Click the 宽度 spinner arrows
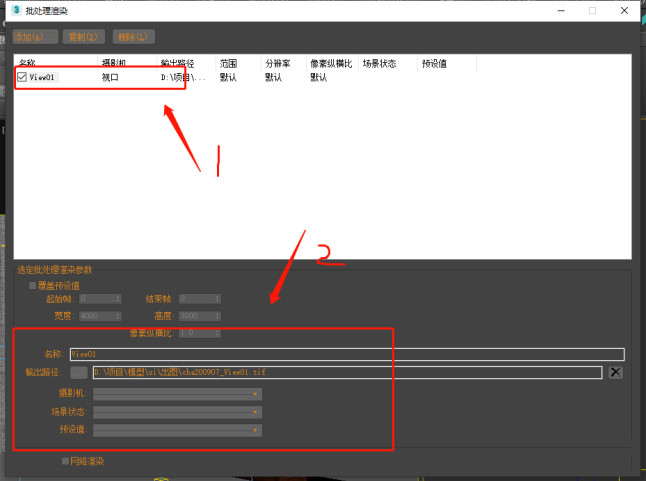The image size is (646, 481). 118,316
